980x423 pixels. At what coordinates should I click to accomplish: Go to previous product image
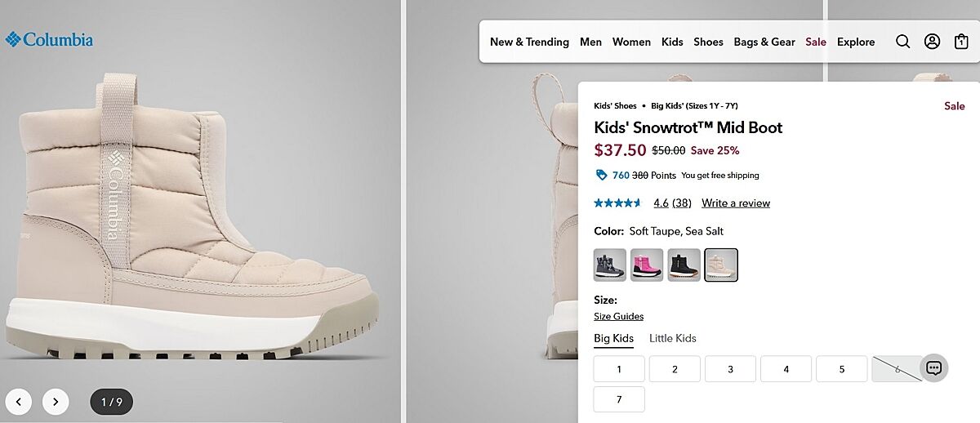(19, 401)
